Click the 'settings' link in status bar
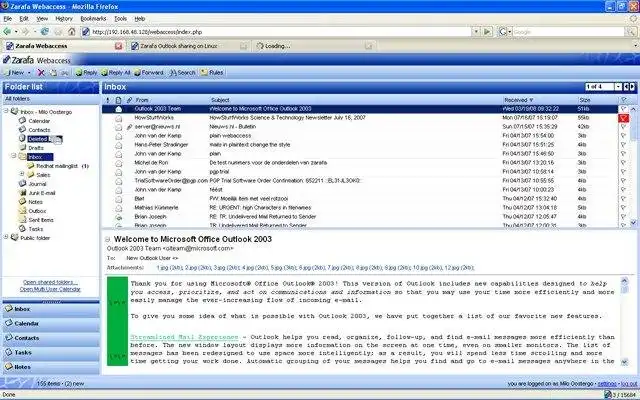The width and height of the screenshot is (640, 400). click(x=607, y=384)
